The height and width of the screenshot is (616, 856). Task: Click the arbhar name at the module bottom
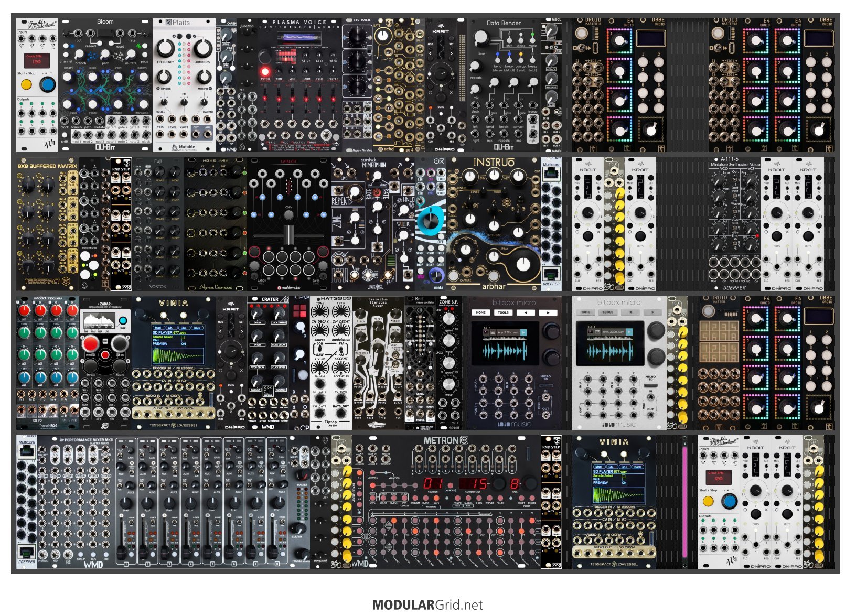(494, 286)
